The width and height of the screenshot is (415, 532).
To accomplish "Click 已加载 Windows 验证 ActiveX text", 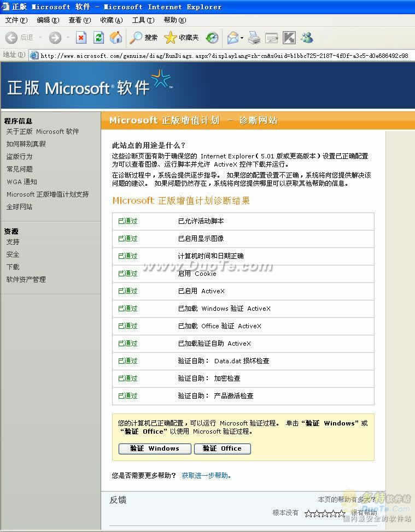I will tap(225, 309).
